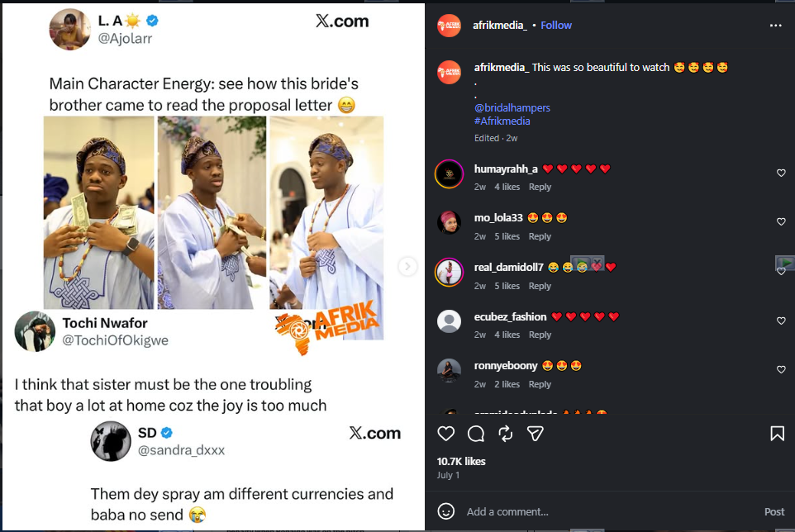Open comments via speech bubble icon

[x=475, y=434]
